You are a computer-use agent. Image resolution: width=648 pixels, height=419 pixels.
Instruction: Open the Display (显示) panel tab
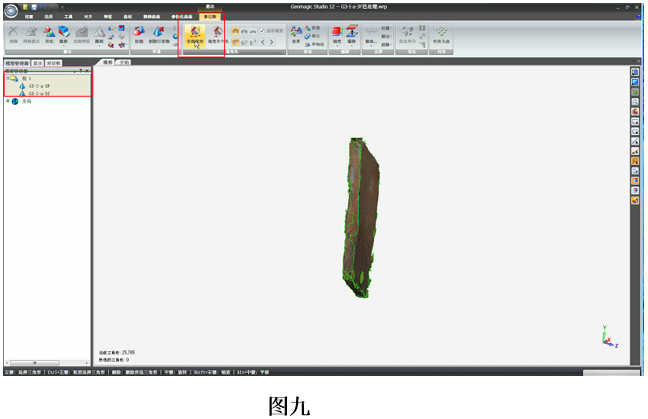point(40,62)
